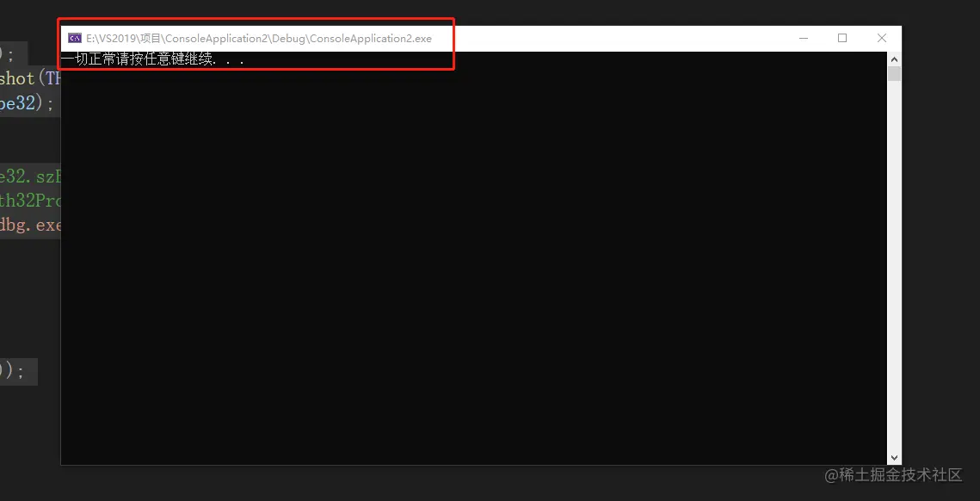Maximize the ConsoleApplication2.exe console window
Screen dimensions: 980x501
pos(841,38)
